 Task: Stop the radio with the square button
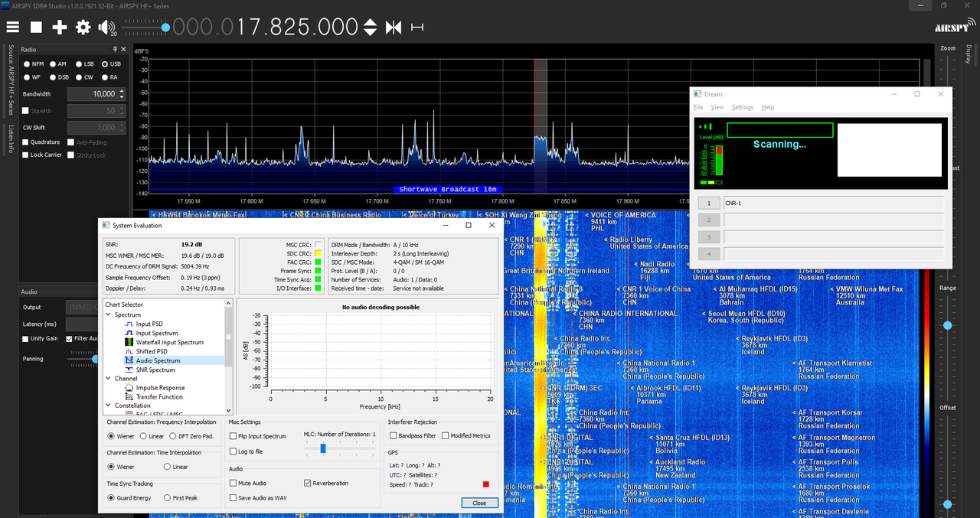point(36,28)
